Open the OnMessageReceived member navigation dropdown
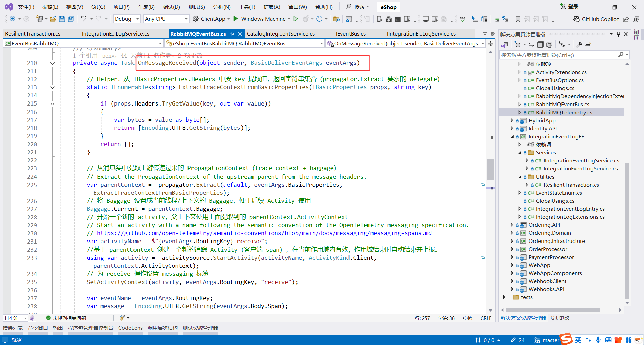The image size is (644, 345). pyautogui.click(x=406, y=43)
